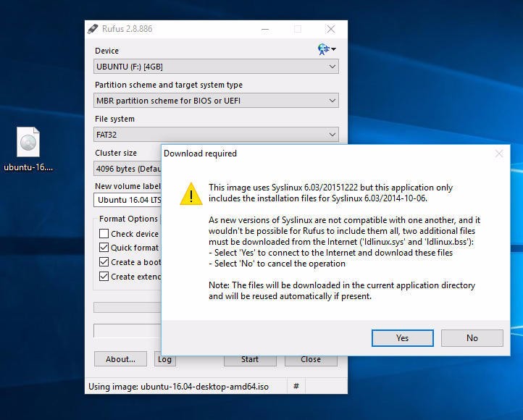Toggle the Check device checkbox
The image size is (523, 420).
[104, 234]
